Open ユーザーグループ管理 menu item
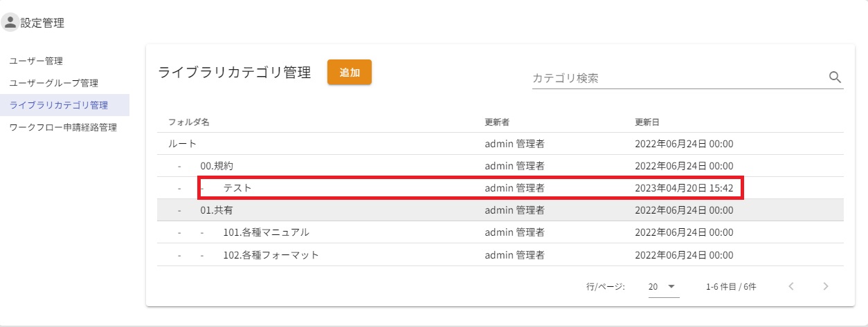 53,83
